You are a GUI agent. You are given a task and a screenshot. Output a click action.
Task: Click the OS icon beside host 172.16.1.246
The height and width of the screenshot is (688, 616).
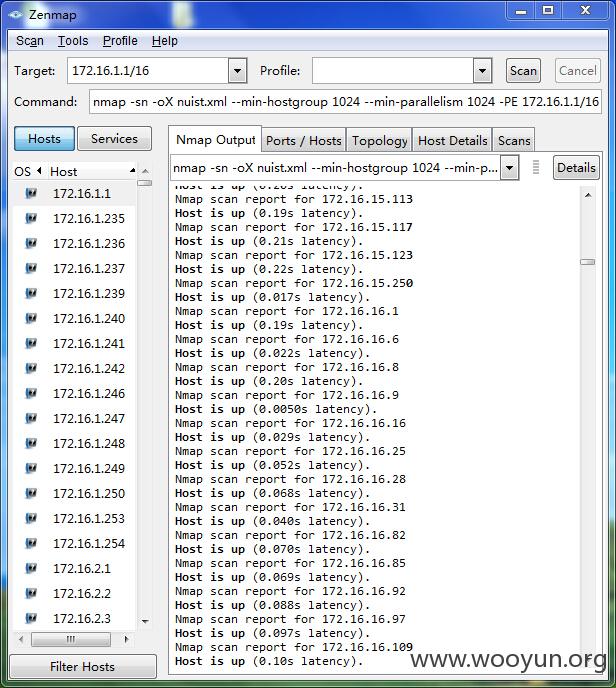coord(31,393)
